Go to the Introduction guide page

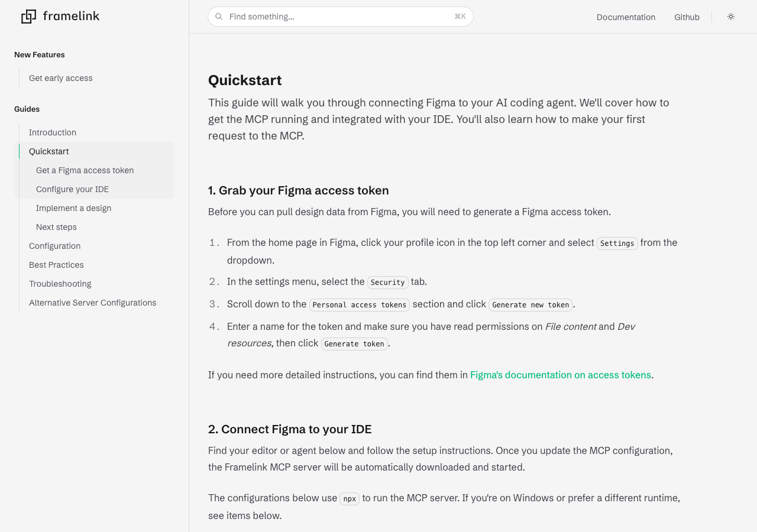(x=53, y=132)
